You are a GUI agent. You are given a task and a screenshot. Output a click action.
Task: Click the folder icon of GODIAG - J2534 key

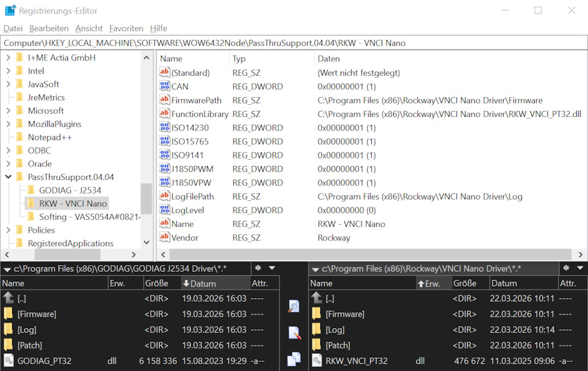pos(31,190)
